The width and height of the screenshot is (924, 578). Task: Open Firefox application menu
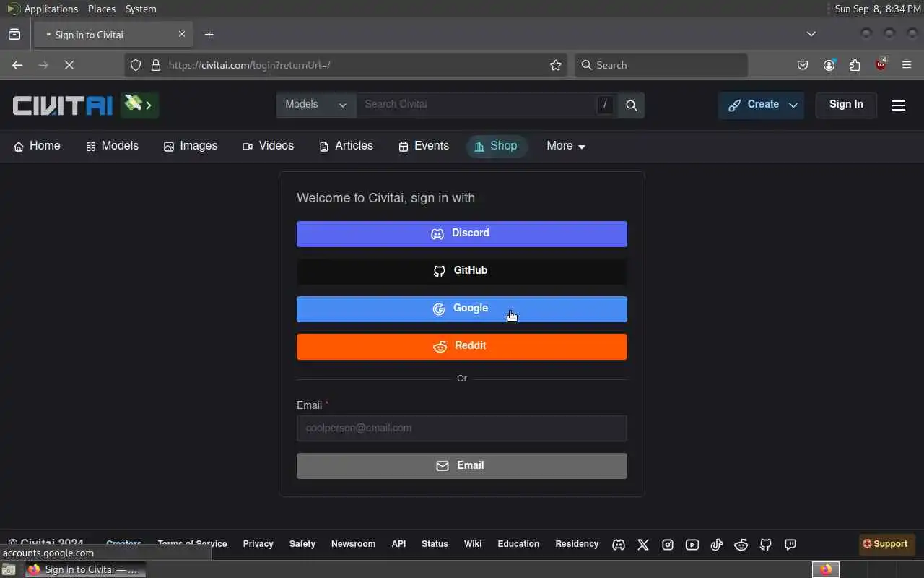coord(907,65)
